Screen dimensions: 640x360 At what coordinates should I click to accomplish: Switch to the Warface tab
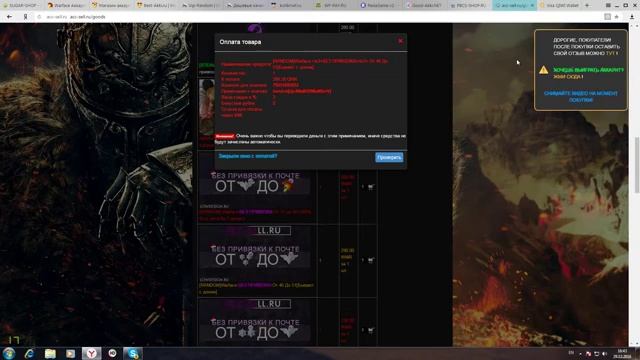[x=65, y=5]
